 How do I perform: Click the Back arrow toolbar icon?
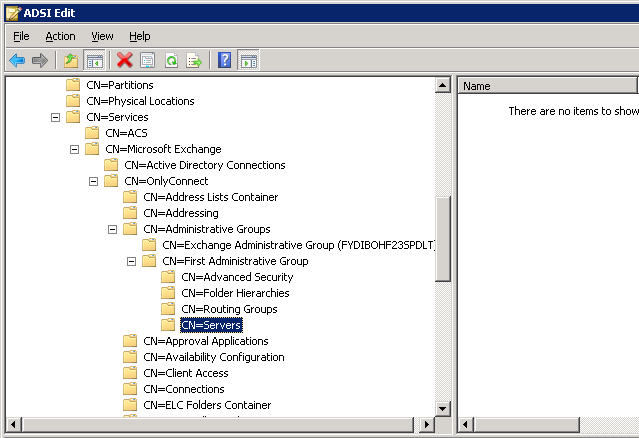tap(17, 61)
